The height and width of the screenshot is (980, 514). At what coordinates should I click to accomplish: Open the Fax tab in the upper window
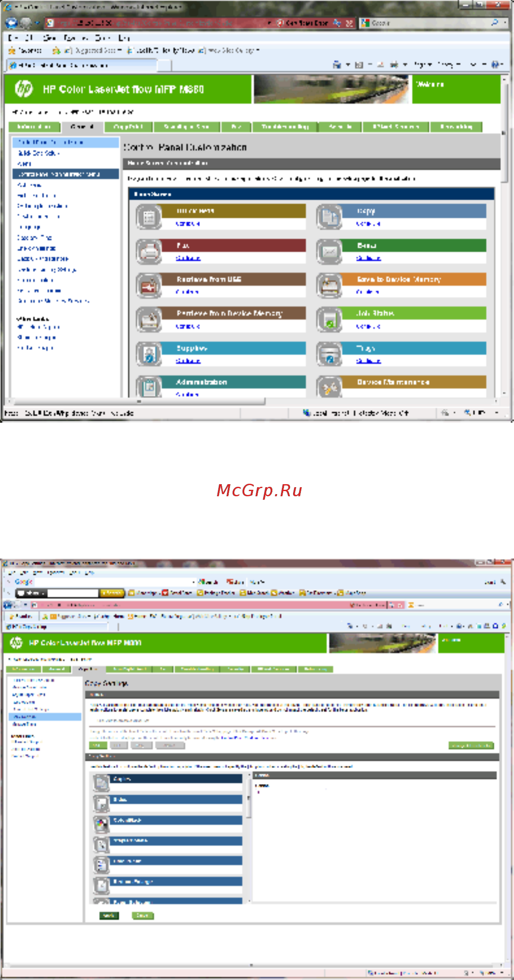(236, 127)
